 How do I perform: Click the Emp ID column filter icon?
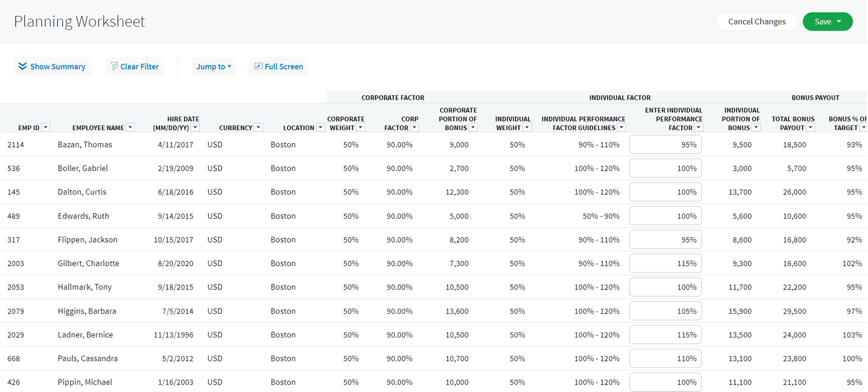(x=46, y=127)
